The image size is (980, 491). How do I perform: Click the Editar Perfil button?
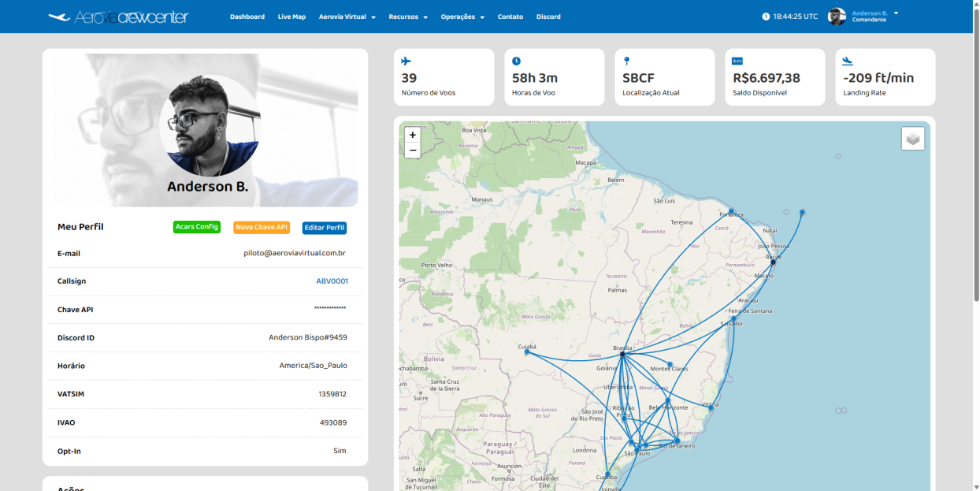point(325,228)
